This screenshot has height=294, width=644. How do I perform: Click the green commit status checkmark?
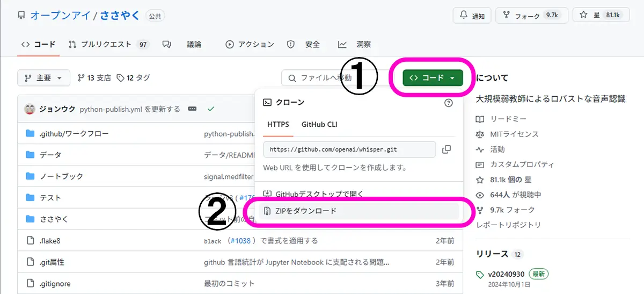click(x=211, y=109)
